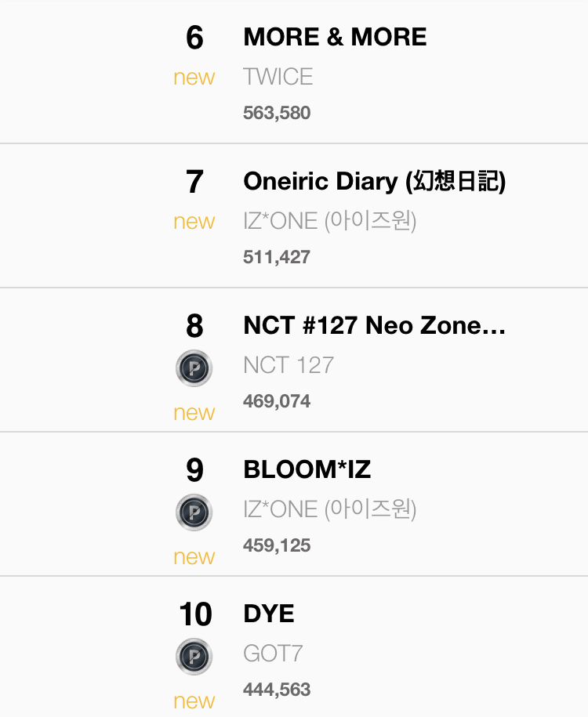This screenshot has width=588, height=717.
Task: Select the DYE album title
Action: (x=269, y=614)
